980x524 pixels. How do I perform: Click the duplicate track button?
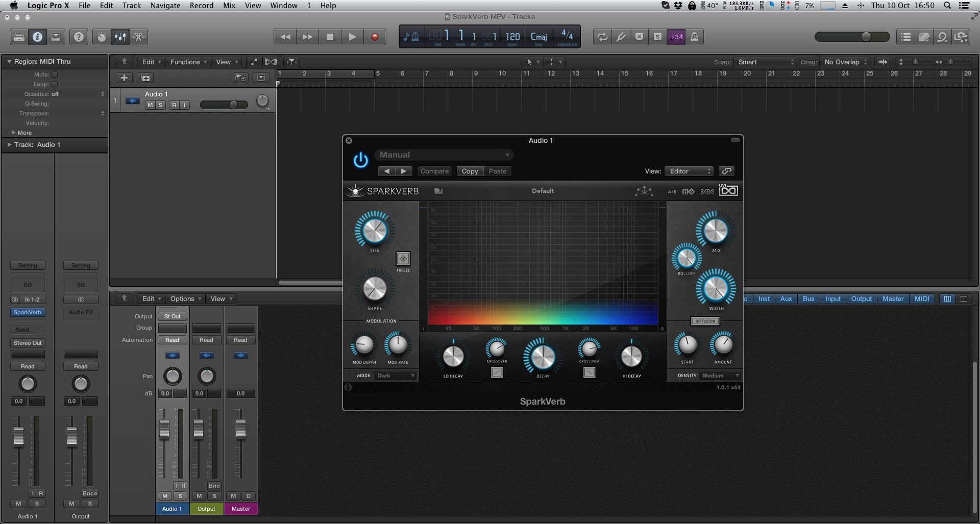[145, 78]
